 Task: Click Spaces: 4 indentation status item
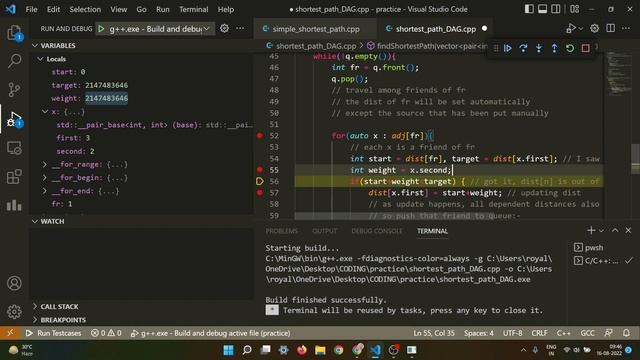click(x=478, y=333)
